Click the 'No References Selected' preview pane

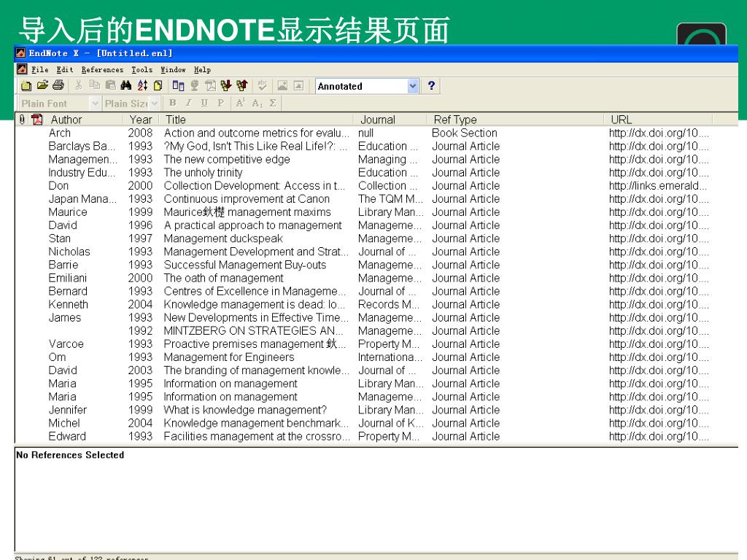pos(376,499)
